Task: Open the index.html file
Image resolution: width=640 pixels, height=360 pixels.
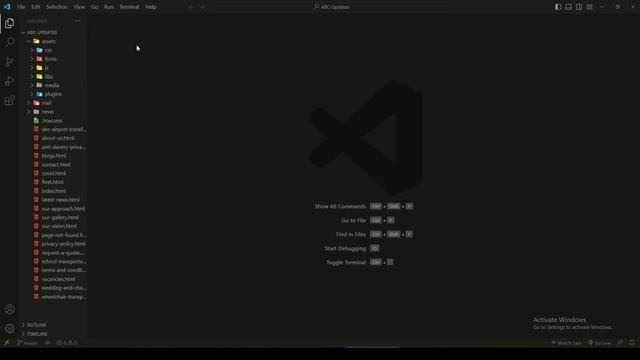Action: click(x=54, y=191)
